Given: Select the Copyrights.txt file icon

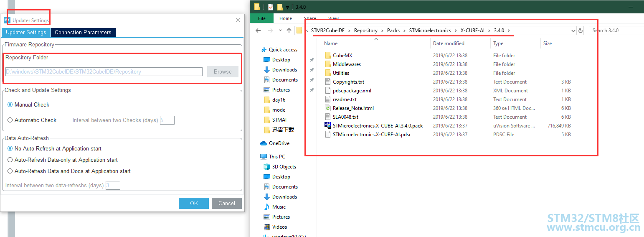Looking at the screenshot, I should [328, 82].
